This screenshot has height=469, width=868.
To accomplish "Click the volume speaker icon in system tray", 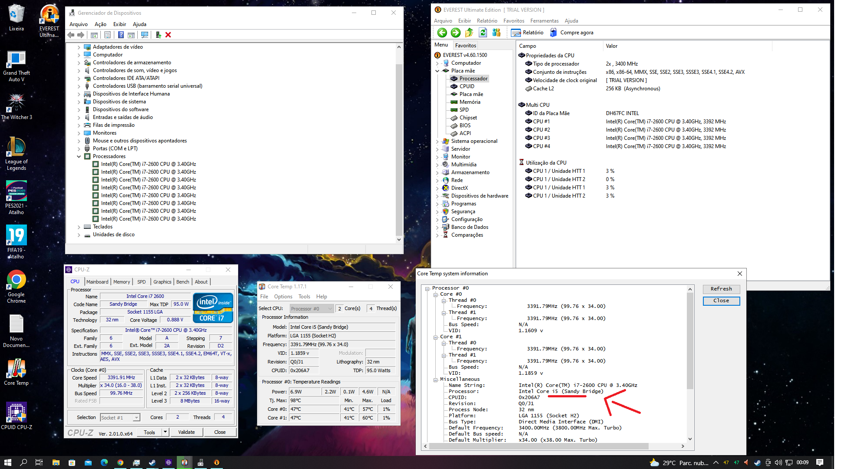I will pos(778,462).
